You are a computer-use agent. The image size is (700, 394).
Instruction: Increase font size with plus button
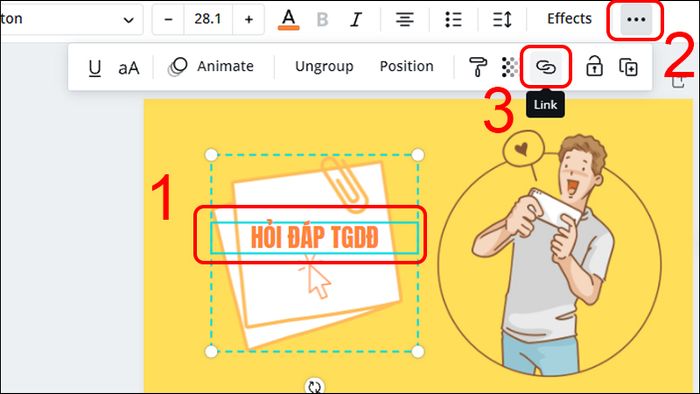pyautogui.click(x=249, y=19)
